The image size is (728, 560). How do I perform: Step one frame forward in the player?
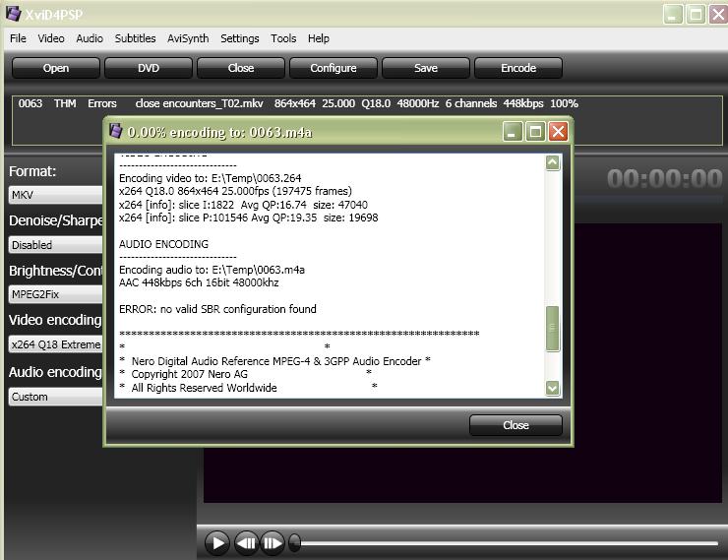click(273, 543)
